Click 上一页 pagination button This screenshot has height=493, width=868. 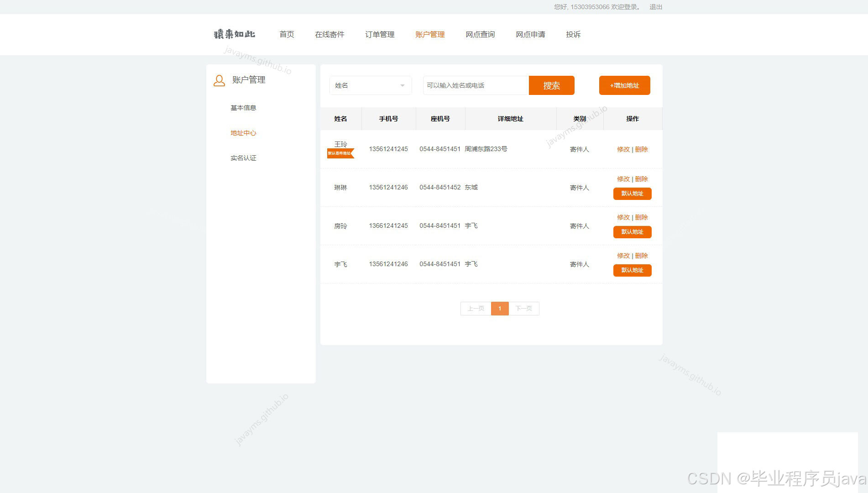point(476,309)
